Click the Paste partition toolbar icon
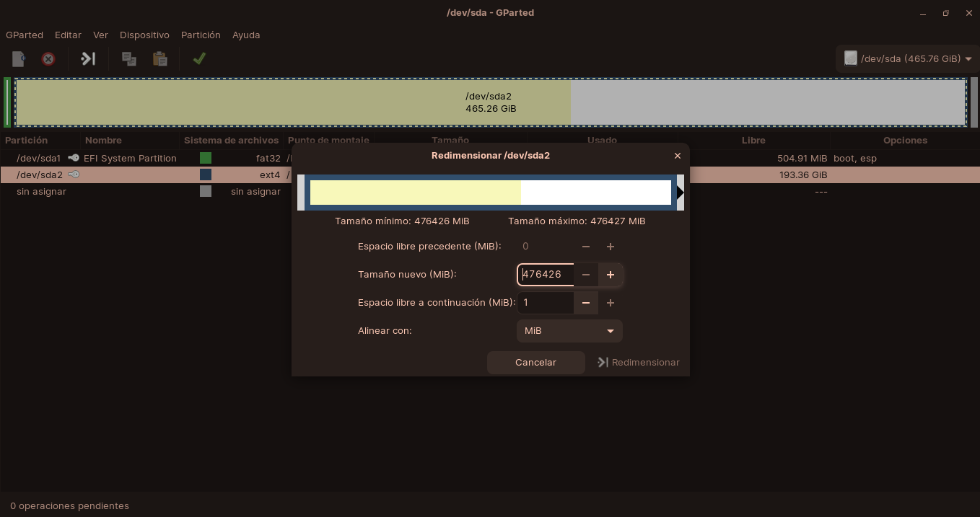This screenshot has height=517, width=980. click(160, 59)
